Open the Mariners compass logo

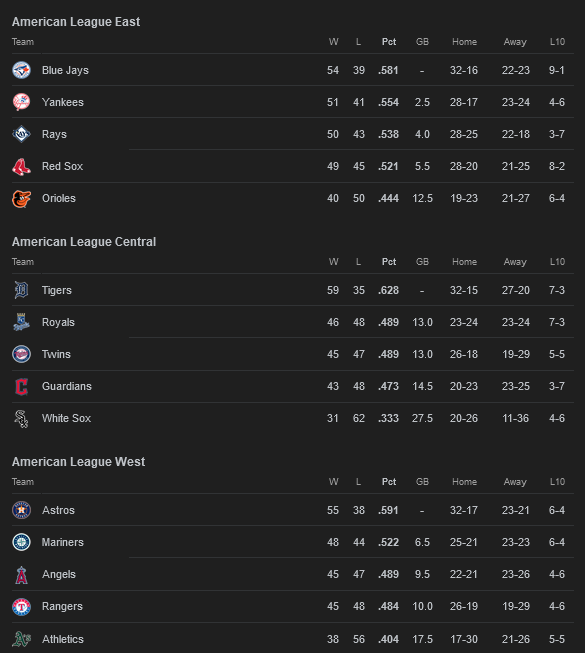tap(21, 542)
